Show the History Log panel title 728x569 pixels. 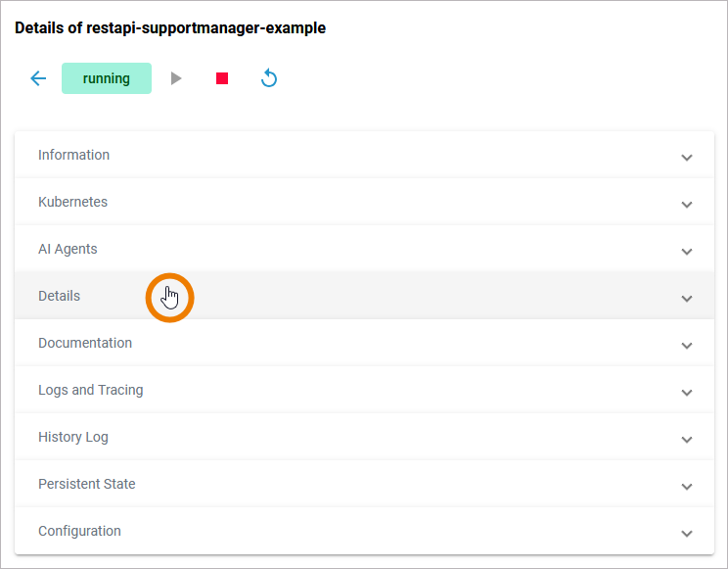[72, 437]
